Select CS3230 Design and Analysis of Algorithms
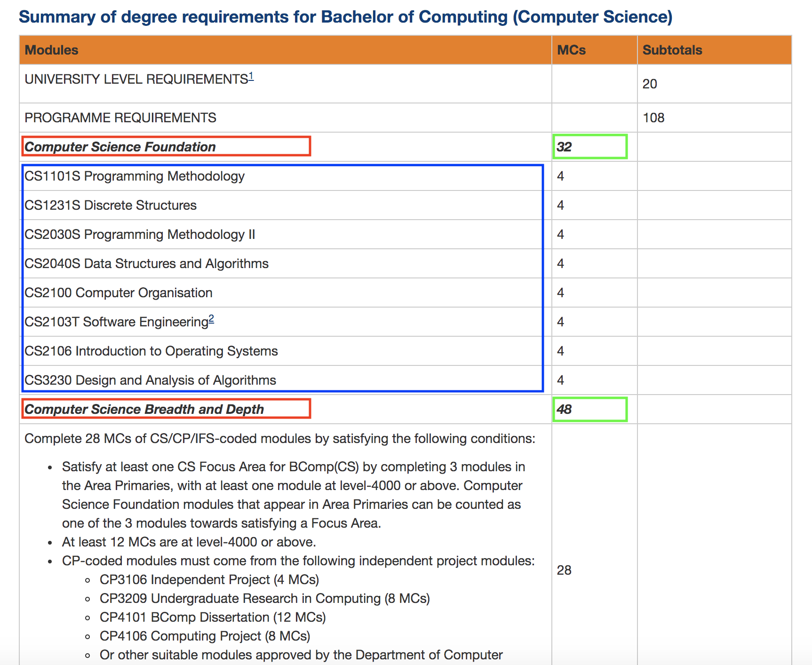This screenshot has width=812, height=665. pos(150,380)
